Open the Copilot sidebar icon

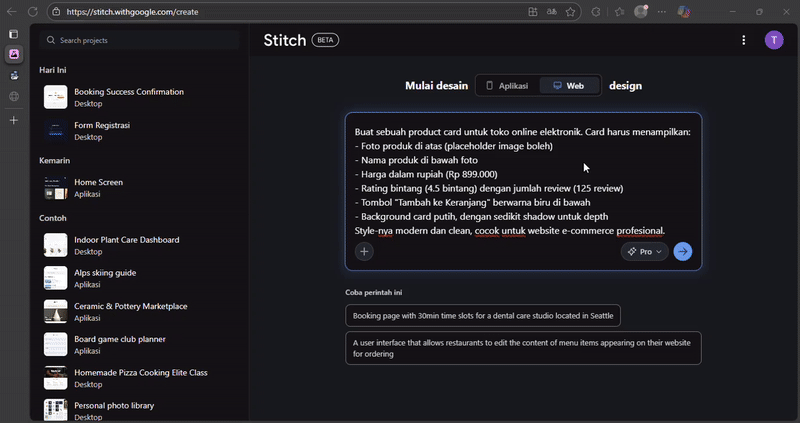pos(684,12)
